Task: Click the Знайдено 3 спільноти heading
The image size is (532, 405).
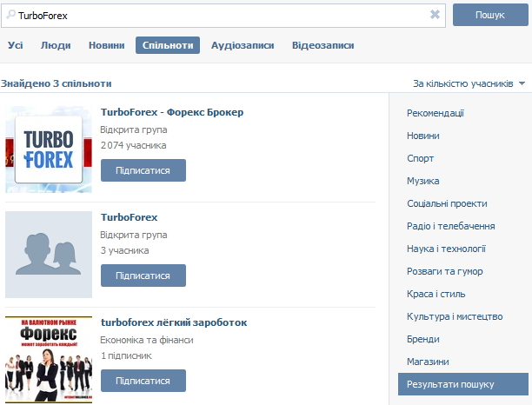Action: 56,83
